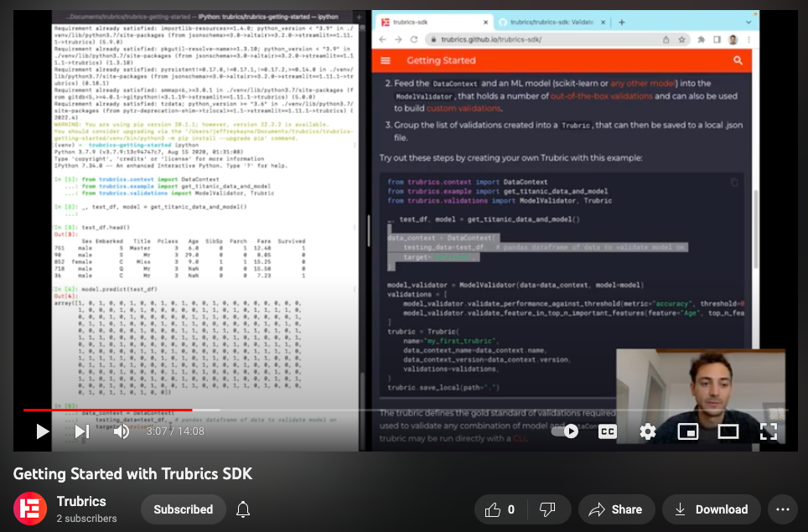Screen dimensions: 808x532
Task: Like the video
Action: (500, 509)
